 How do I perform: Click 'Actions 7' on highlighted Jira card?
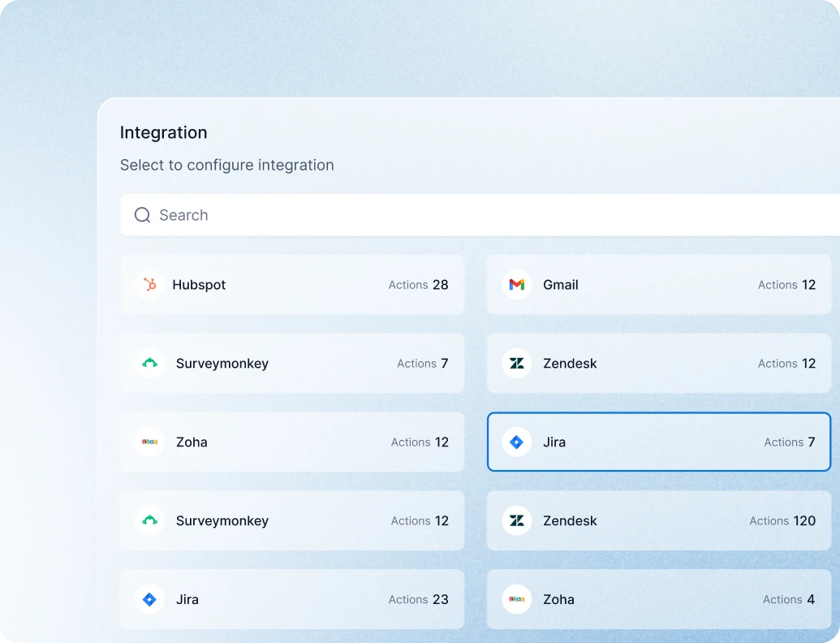click(789, 442)
